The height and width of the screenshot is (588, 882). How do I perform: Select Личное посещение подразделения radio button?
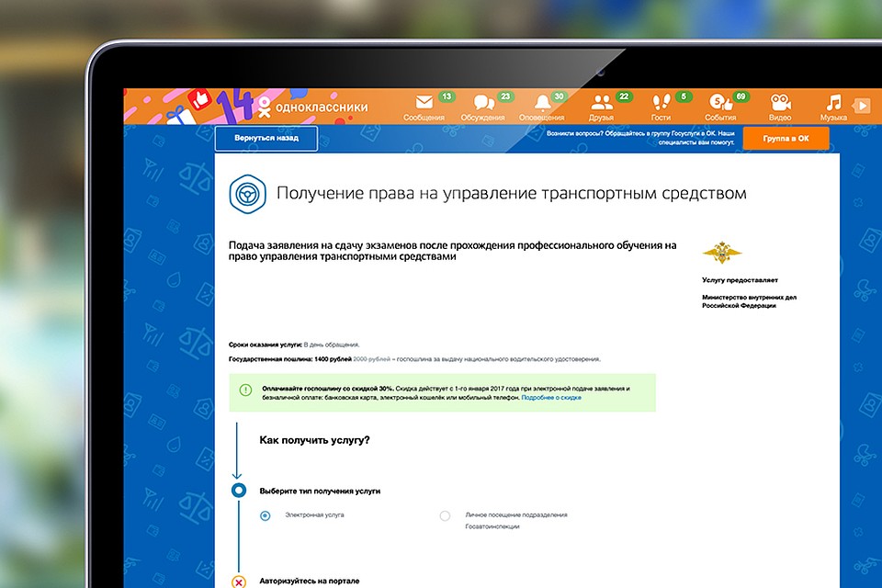coord(445,515)
